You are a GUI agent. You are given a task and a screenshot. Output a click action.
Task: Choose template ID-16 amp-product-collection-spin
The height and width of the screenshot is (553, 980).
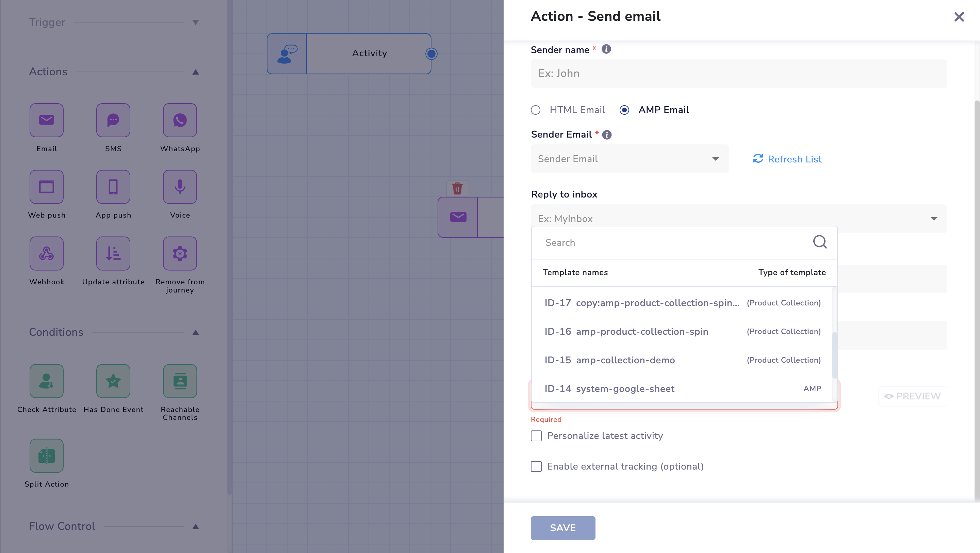683,332
